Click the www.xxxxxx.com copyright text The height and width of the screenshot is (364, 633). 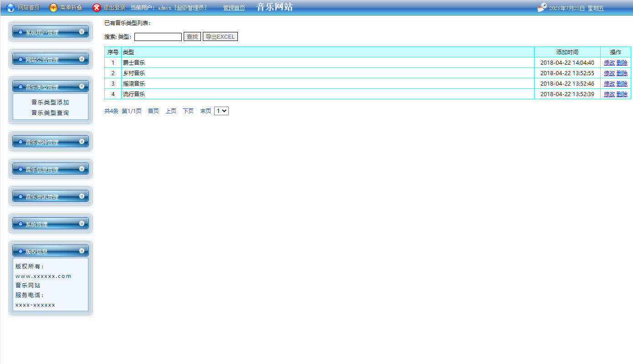43,276
